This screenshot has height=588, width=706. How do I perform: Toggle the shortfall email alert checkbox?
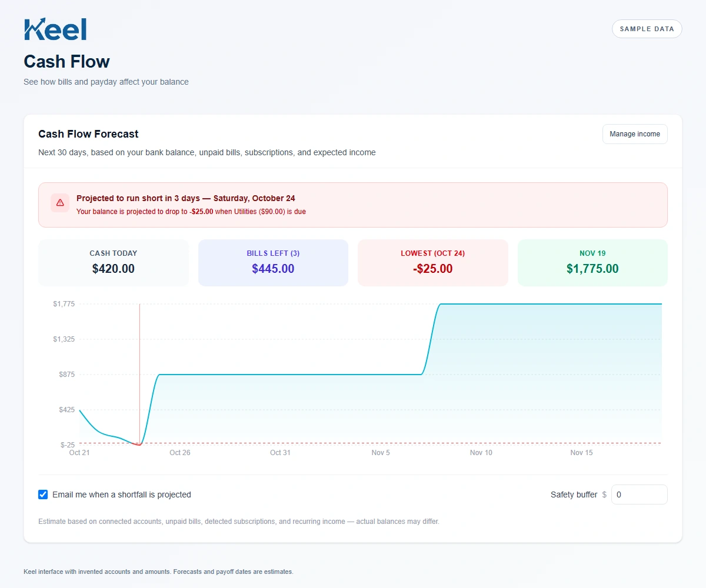pos(43,495)
